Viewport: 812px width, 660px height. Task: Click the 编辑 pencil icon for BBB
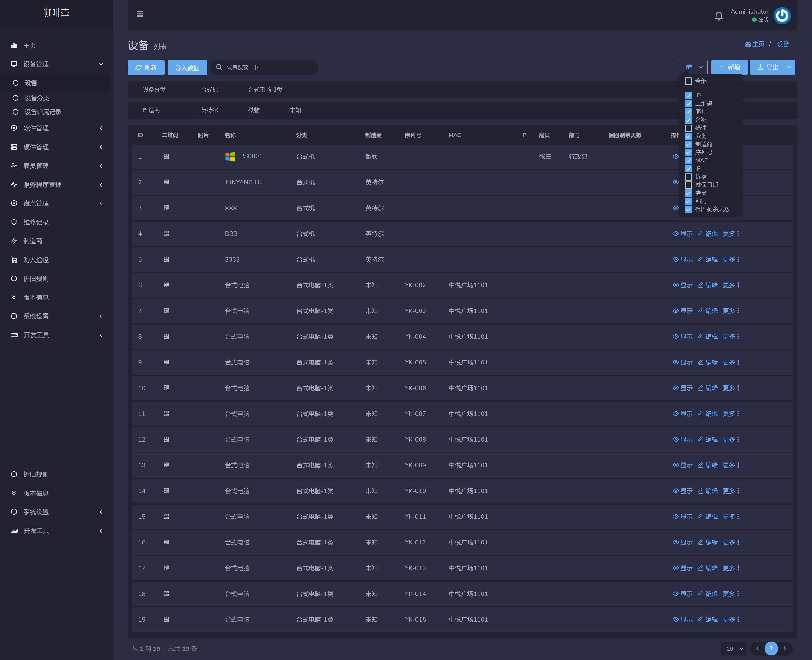tap(700, 234)
